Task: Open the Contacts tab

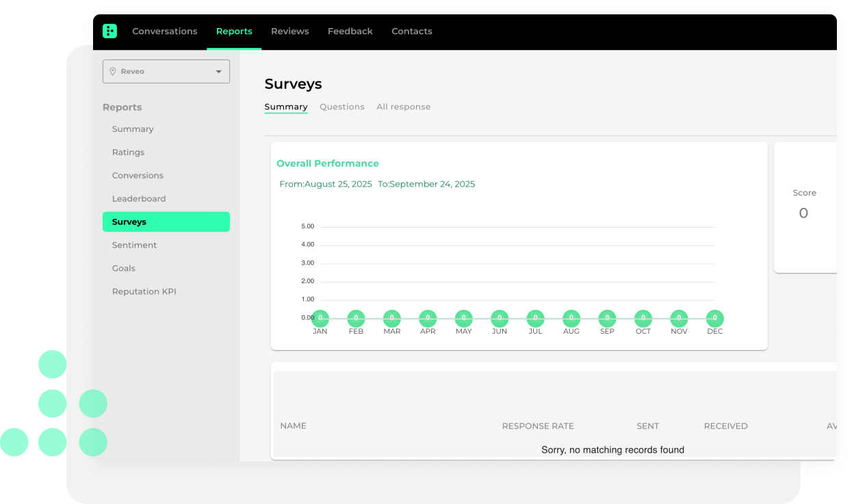Action: coord(411,31)
